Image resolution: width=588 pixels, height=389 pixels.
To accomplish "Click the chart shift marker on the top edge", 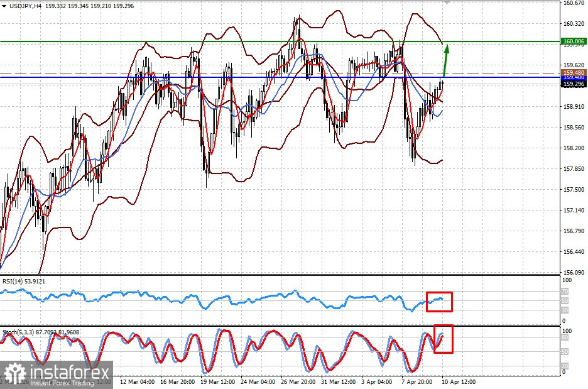I will click(x=446, y=2).
